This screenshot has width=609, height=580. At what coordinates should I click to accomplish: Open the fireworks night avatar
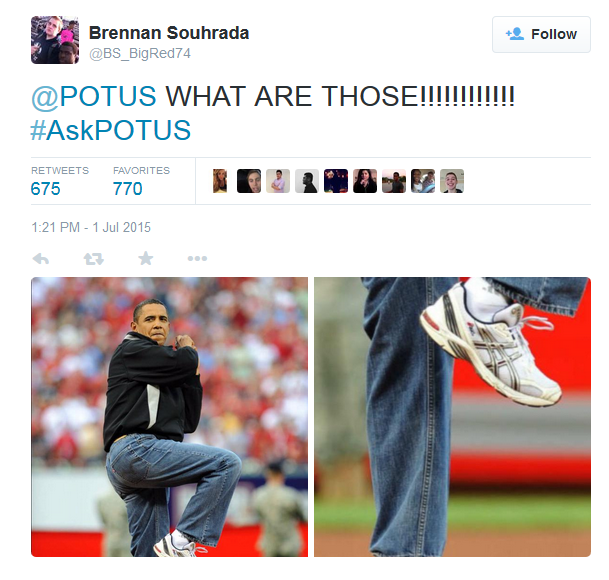tap(336, 181)
